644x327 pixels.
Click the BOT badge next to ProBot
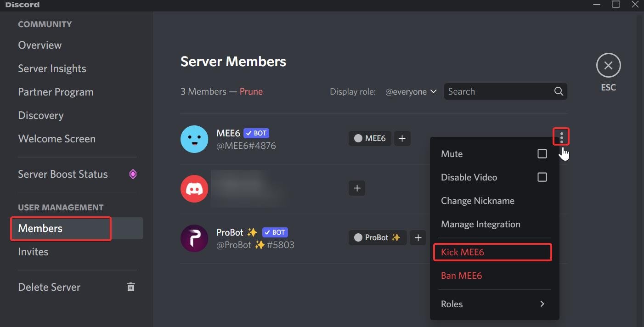tap(275, 232)
